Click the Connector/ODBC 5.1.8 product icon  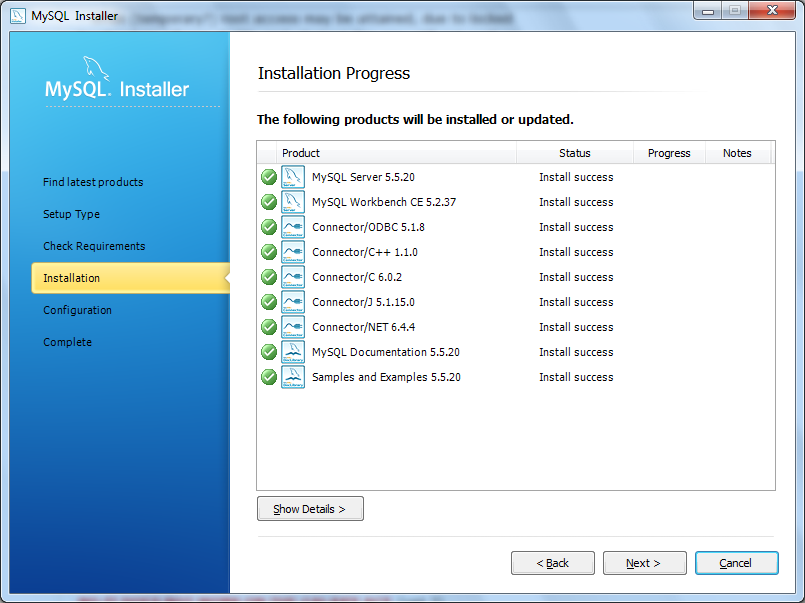pos(293,227)
